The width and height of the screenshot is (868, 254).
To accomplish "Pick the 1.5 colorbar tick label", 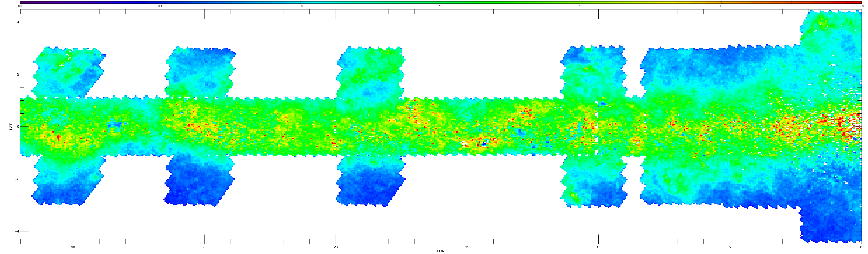I will coord(581,6).
